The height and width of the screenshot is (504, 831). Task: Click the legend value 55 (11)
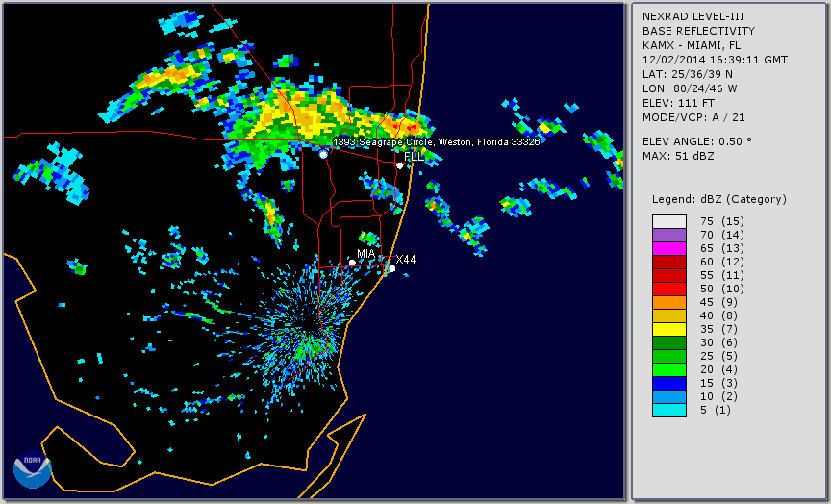click(x=722, y=276)
